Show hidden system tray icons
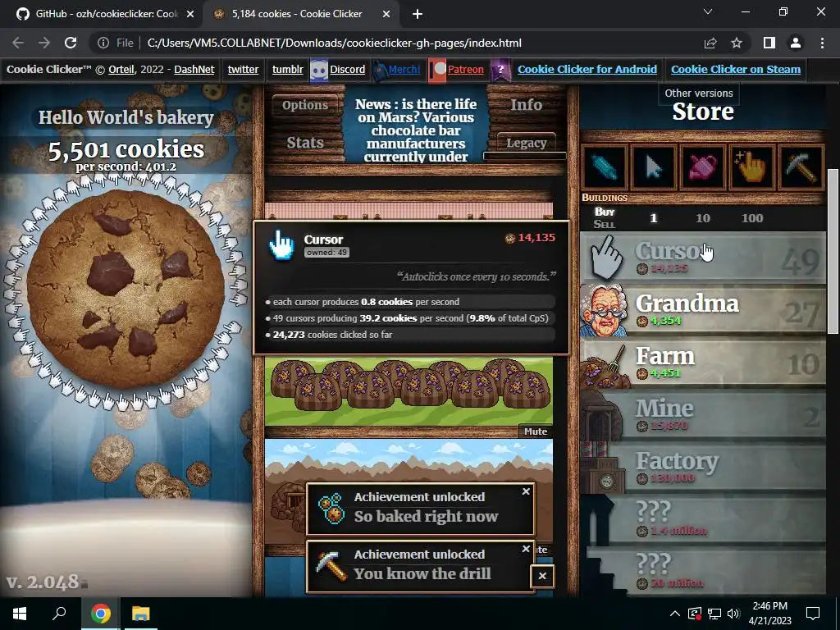This screenshot has width=840, height=630. (x=675, y=614)
